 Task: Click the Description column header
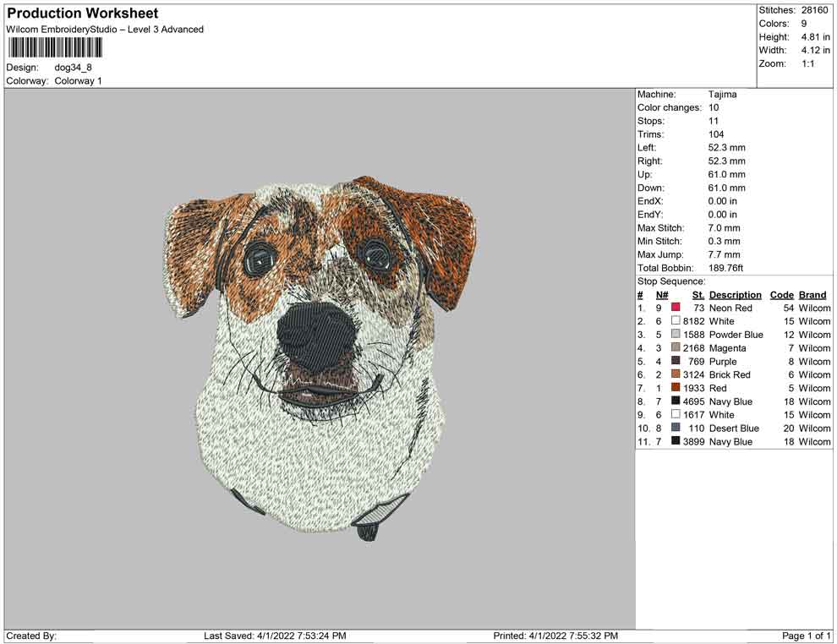[x=735, y=295]
